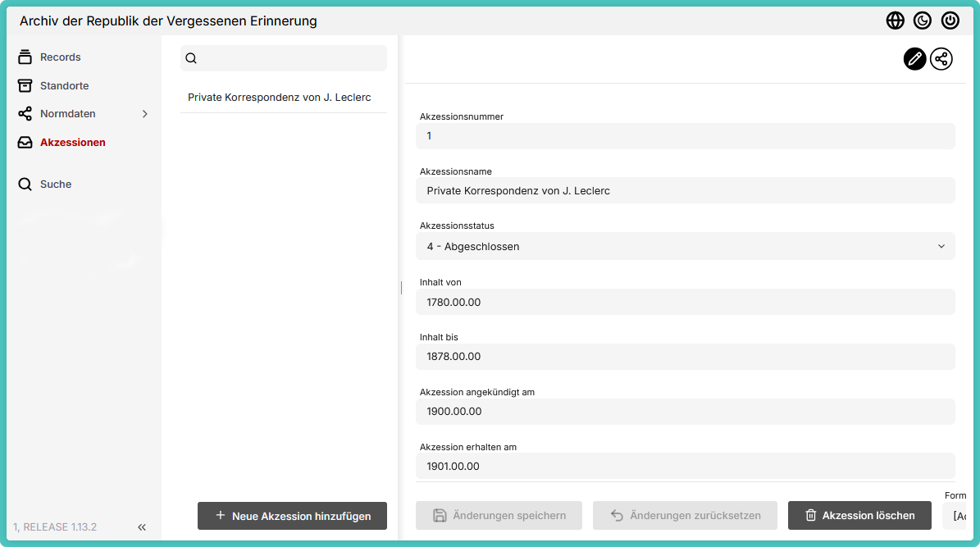Click the search magnifier icon in list
Screen dimensions: 980x547
point(191,58)
